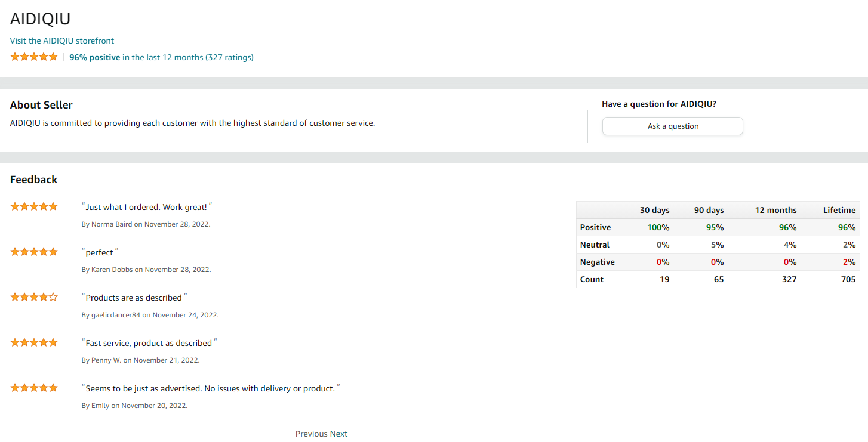Click the gaelicdancer84 reviewer byline

(150, 315)
